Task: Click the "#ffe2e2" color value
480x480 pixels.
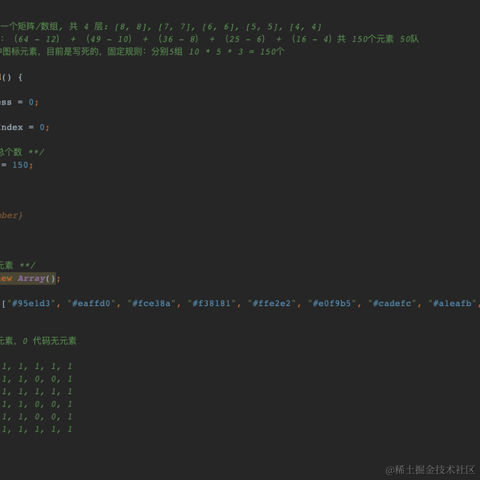Action: coord(272,303)
